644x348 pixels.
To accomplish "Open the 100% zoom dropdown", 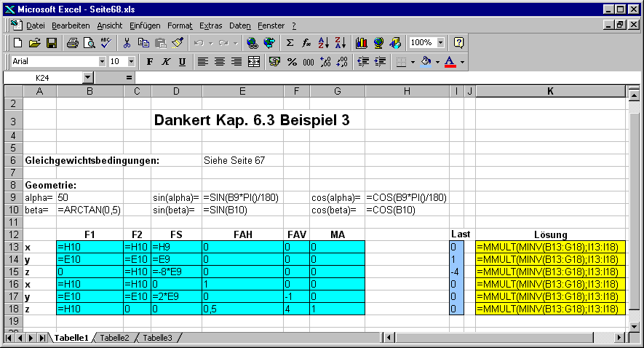I will pyautogui.click(x=439, y=43).
